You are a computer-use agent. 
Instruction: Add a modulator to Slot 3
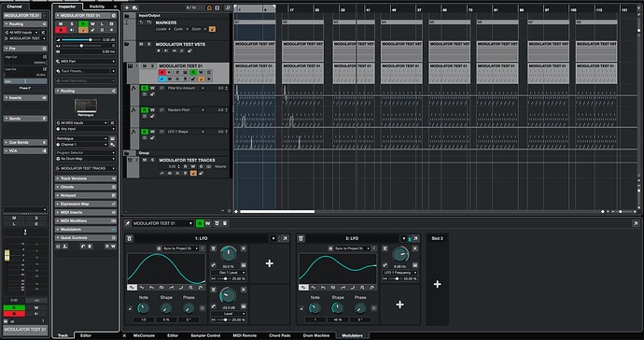pos(437,284)
